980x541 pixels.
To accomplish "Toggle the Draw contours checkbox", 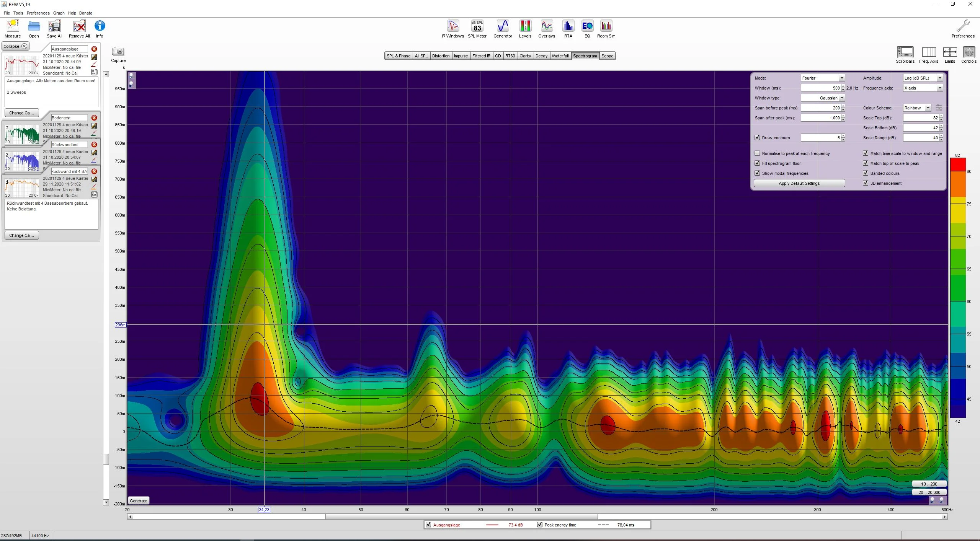I will click(x=757, y=138).
